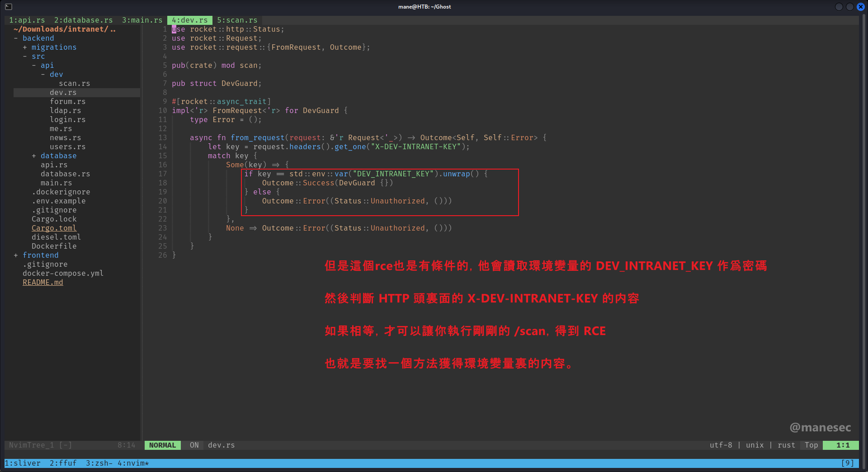Click the utf-8 encoding indicator

point(721,445)
